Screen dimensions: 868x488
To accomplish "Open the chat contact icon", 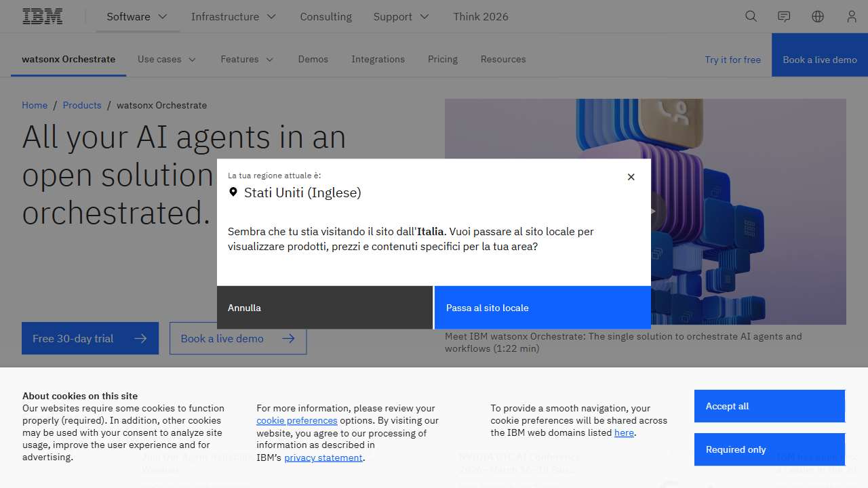I will point(784,17).
